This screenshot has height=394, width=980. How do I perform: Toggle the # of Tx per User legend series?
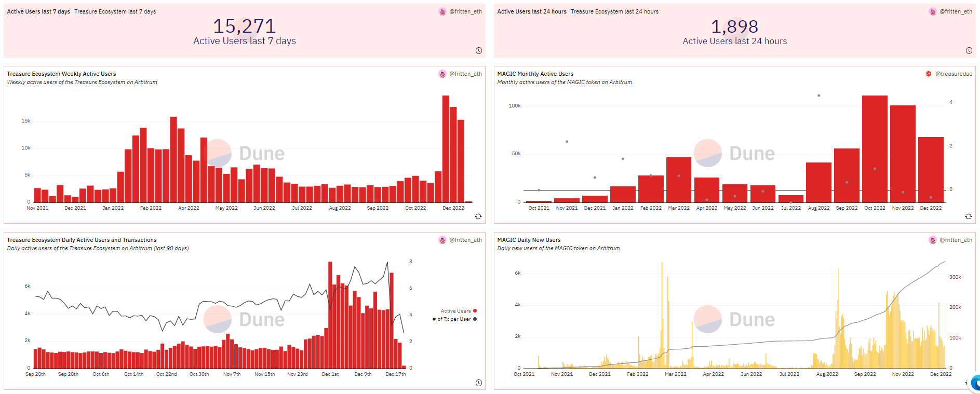[x=454, y=319]
